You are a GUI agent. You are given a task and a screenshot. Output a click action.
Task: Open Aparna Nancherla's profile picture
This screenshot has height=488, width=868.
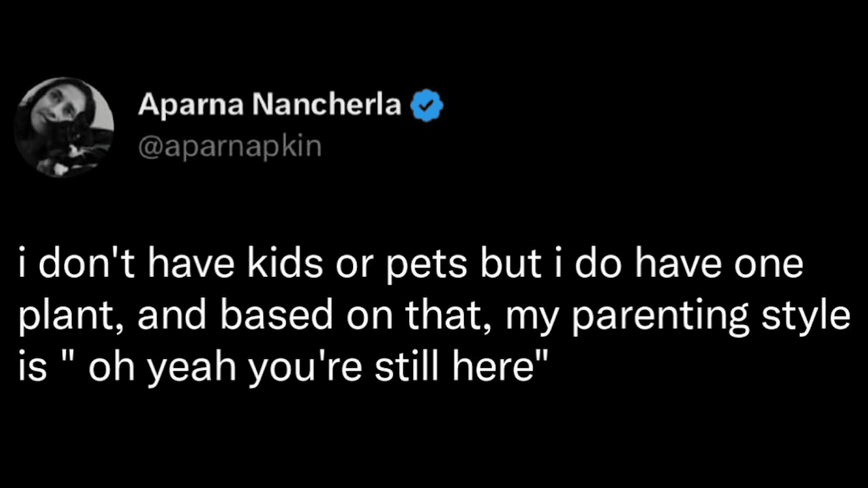click(x=64, y=127)
